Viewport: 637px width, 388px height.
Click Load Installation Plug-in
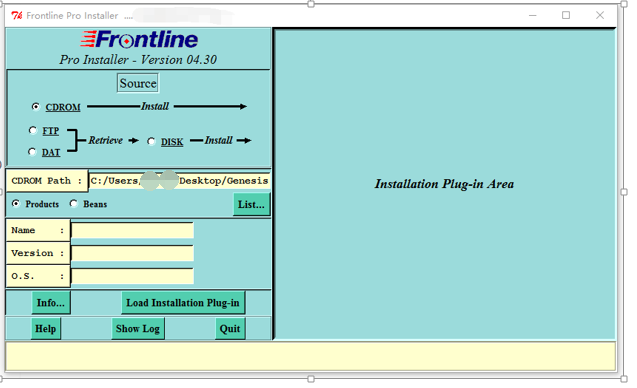[183, 303]
